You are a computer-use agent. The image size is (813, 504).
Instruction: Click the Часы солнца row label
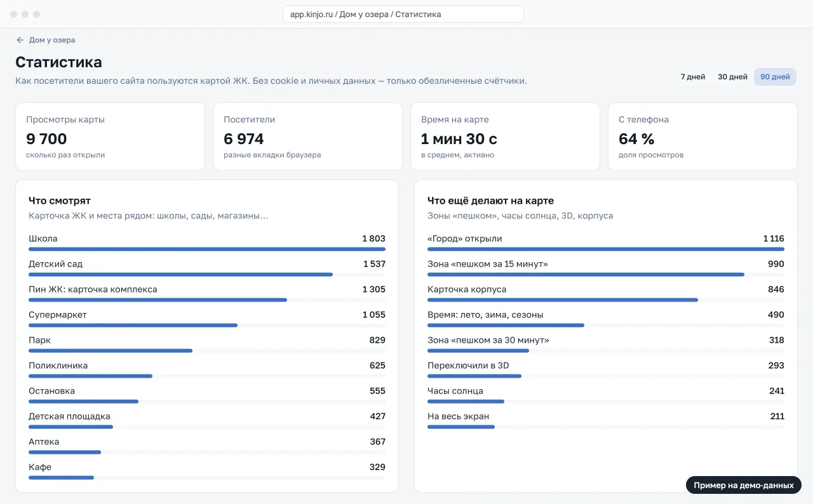tap(455, 391)
